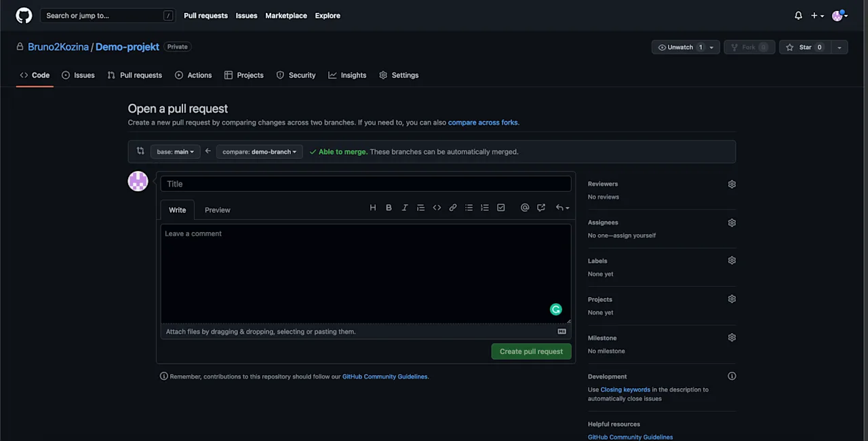Click the assign yourself link
Viewport: 868px width, 441px height.
pos(635,235)
